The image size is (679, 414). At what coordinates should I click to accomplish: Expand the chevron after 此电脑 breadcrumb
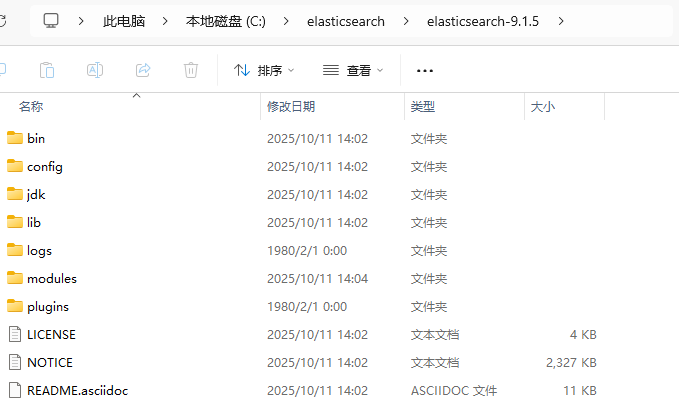(x=165, y=21)
